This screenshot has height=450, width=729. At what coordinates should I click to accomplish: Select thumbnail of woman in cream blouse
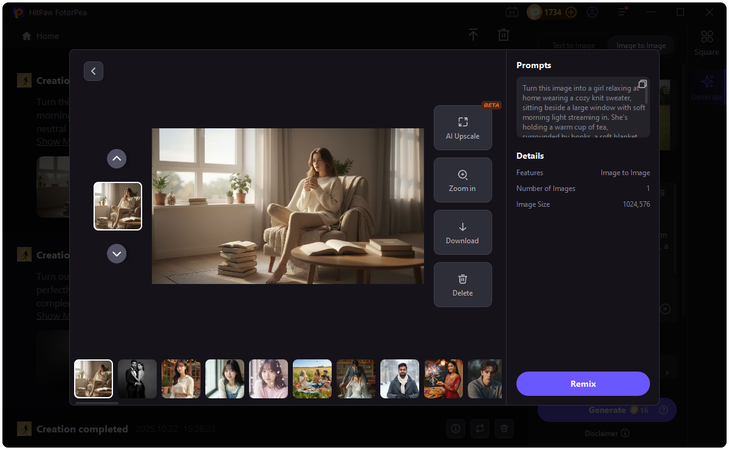click(x=181, y=379)
